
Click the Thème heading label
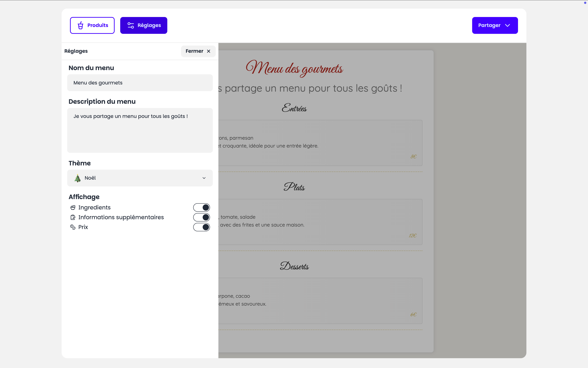point(79,163)
